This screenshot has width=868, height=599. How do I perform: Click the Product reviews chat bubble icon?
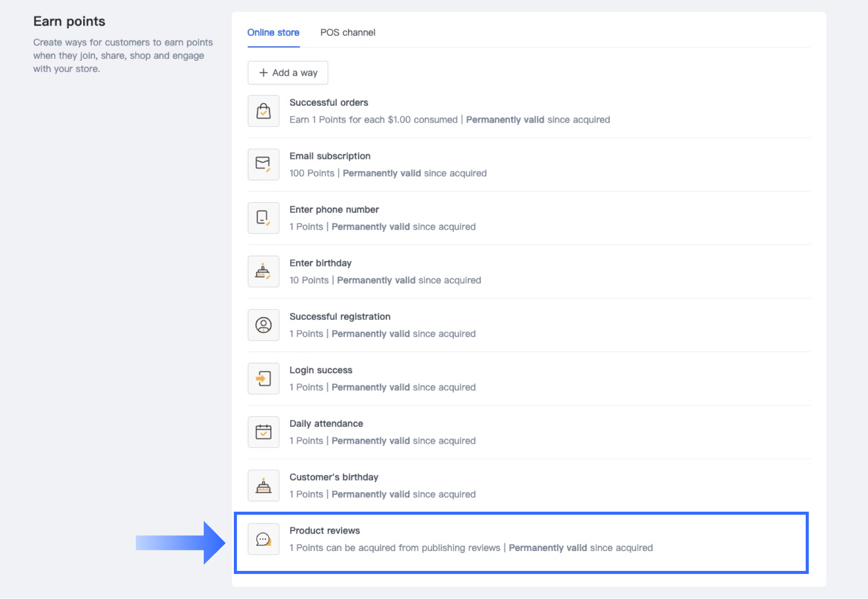click(263, 539)
